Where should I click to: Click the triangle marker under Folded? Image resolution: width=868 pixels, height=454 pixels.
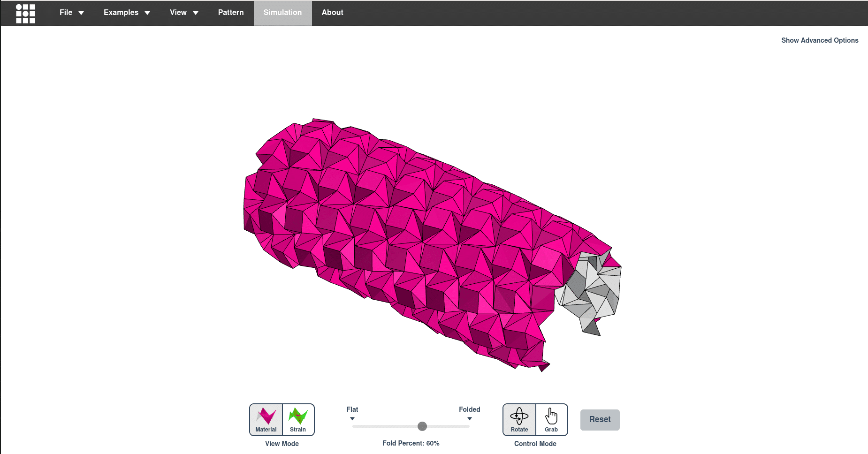(470, 419)
